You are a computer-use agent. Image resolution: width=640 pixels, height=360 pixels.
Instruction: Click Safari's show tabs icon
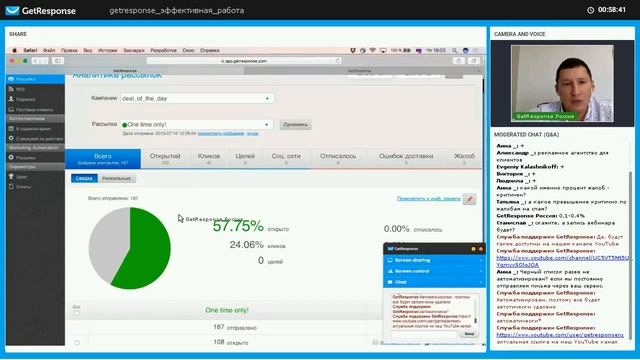click(x=474, y=61)
